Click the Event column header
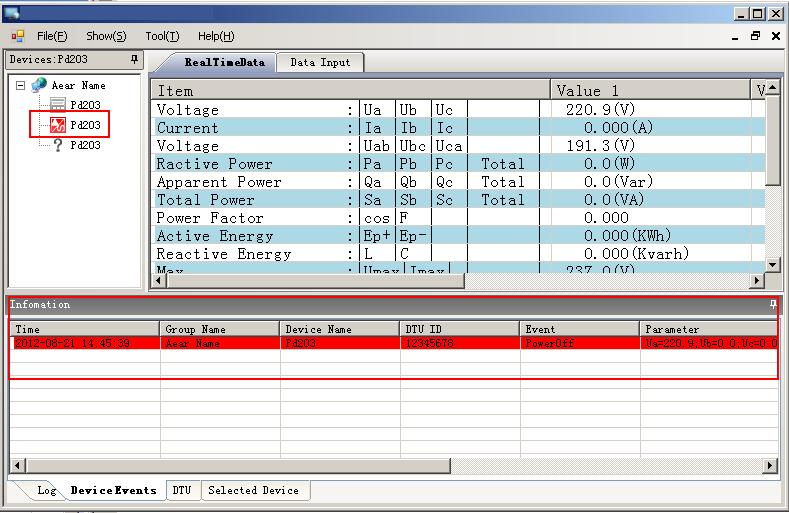This screenshot has height=513, width=789. tap(580, 328)
